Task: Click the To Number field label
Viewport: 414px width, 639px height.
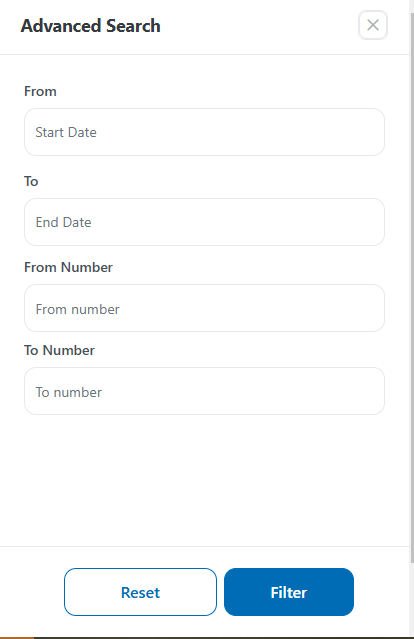Action: coord(59,350)
